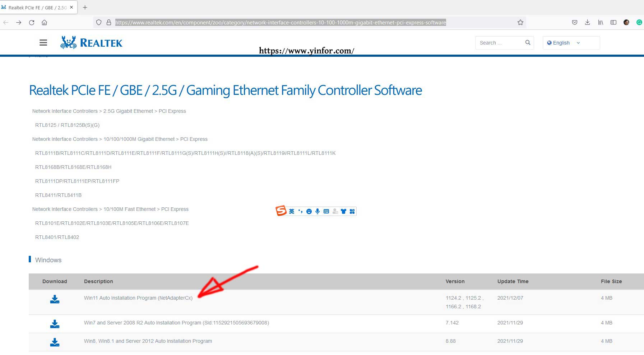The height and width of the screenshot is (355, 644).
Task: Open the hamburger navigation menu
Action: coord(43,43)
